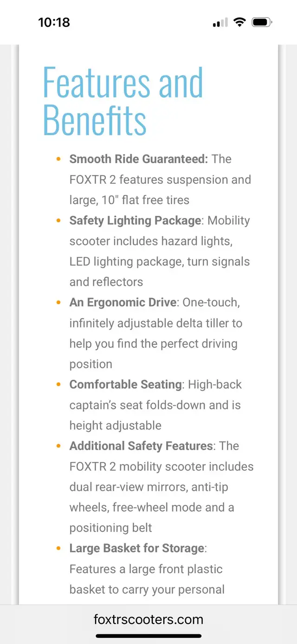Click the Safety Lighting Package bold label

pos(136,220)
